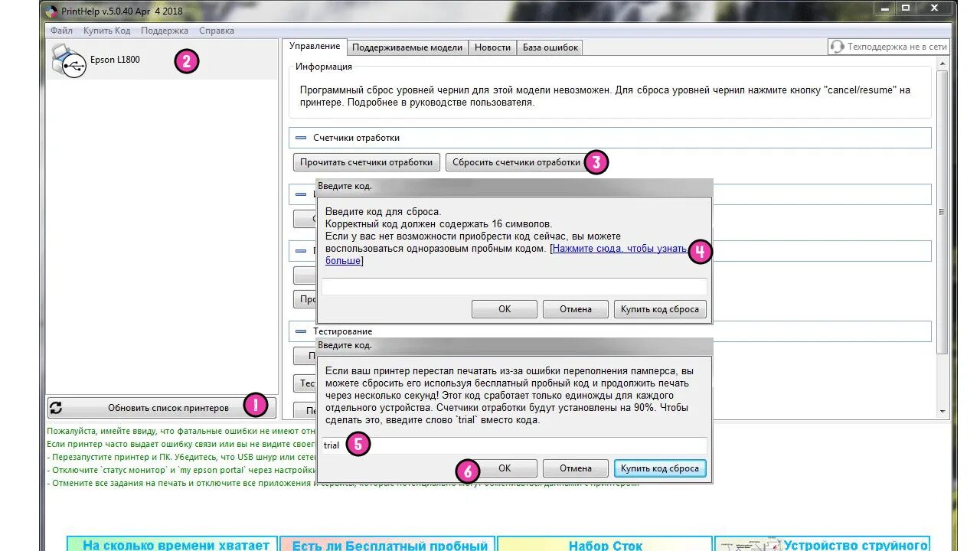
Task: Click the Информация group label
Action: pos(324,67)
